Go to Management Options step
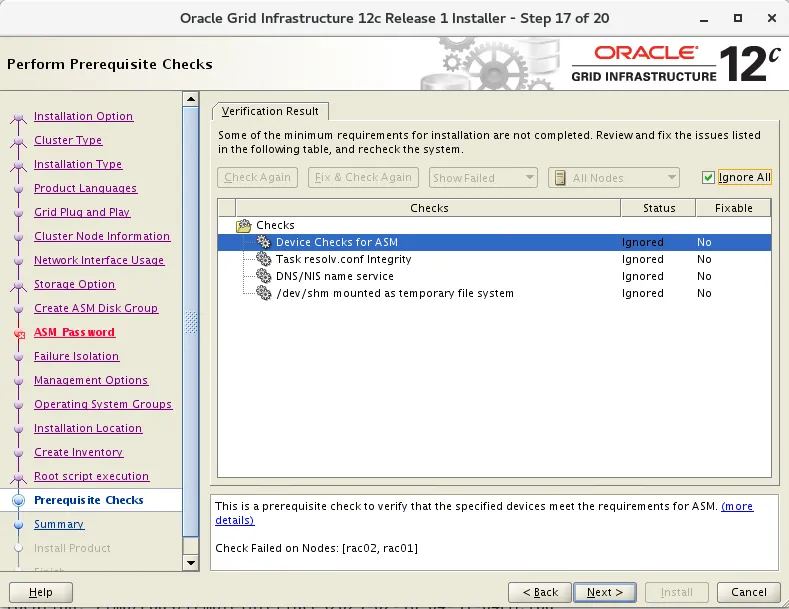The image size is (789, 609). pos(91,380)
